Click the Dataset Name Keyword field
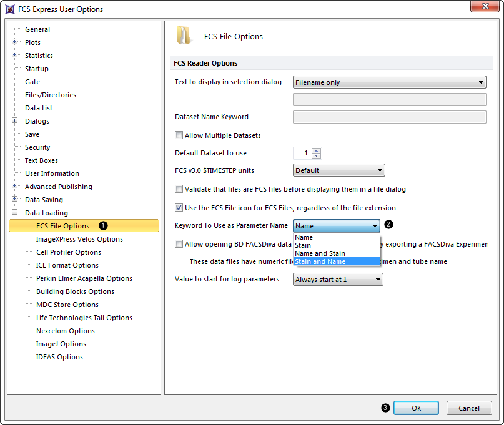Image resolution: width=504 pixels, height=425 pixels. coord(389,117)
